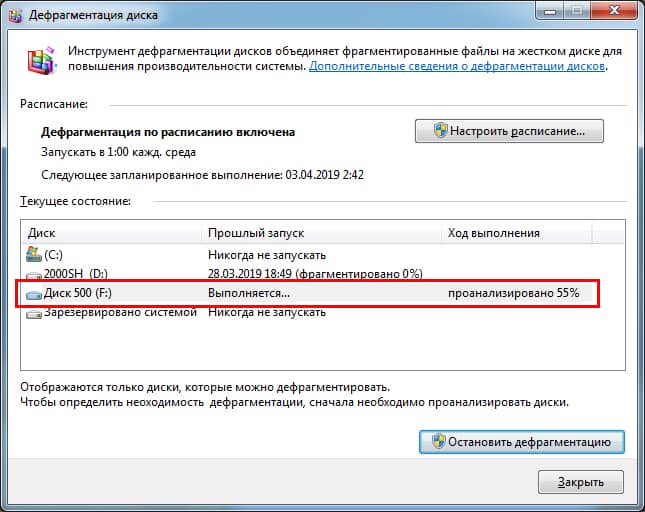Click the large defragmentation blocks icon
The image size is (645, 512).
click(x=42, y=60)
